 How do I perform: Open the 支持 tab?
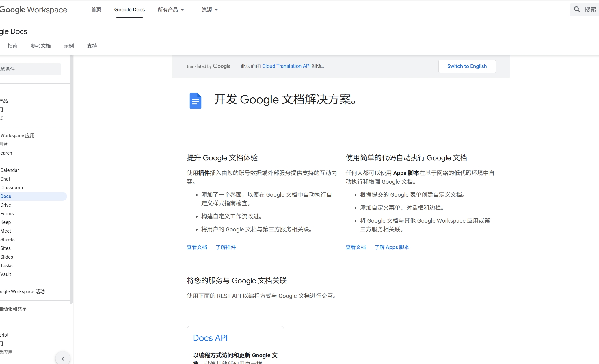click(x=92, y=46)
